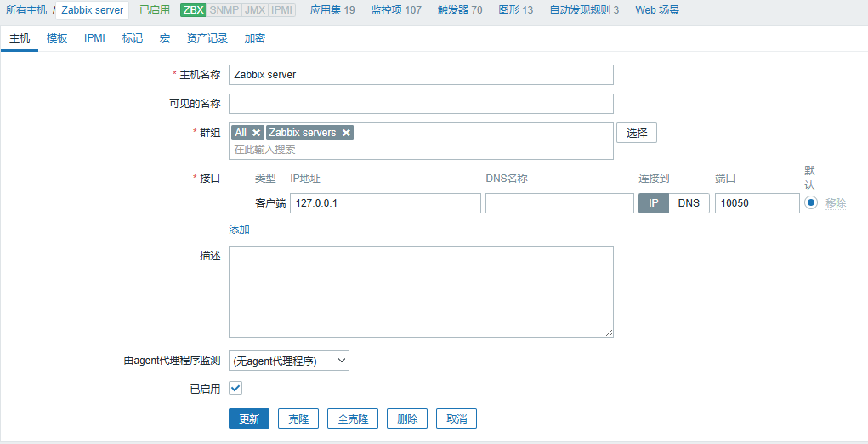
Task: Switch to the 资产记录 tab
Action: [207, 38]
